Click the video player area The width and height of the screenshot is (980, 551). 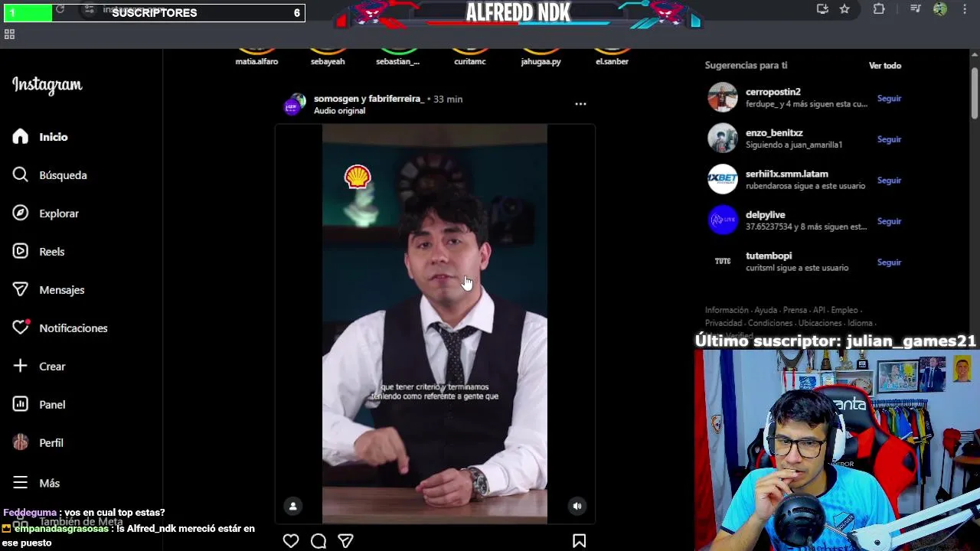click(x=435, y=324)
